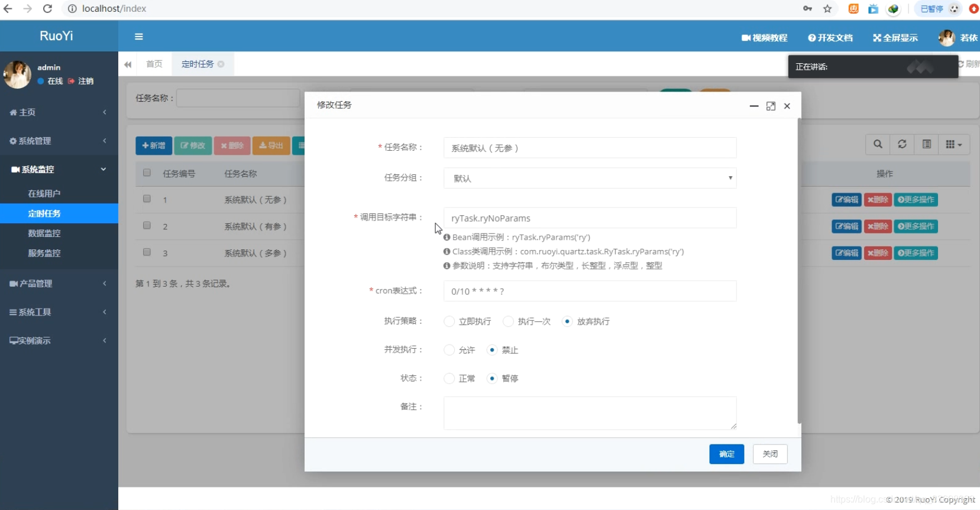Click 删除 in the second table row

[878, 226]
